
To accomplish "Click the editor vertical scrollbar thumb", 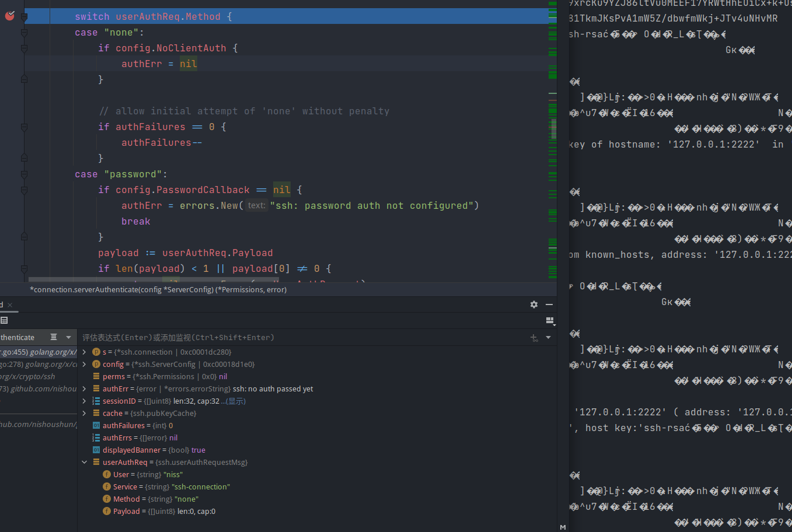I will (x=554, y=128).
